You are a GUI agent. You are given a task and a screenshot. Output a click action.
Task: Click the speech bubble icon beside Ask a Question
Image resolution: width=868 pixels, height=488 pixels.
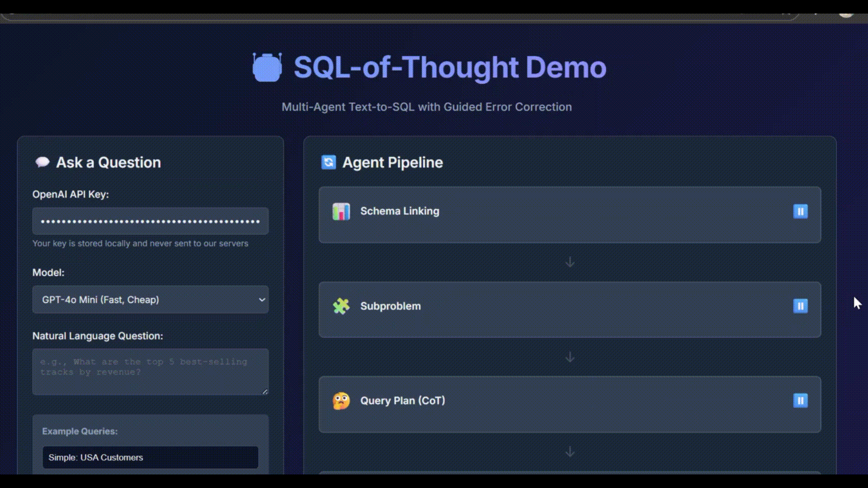(42, 162)
